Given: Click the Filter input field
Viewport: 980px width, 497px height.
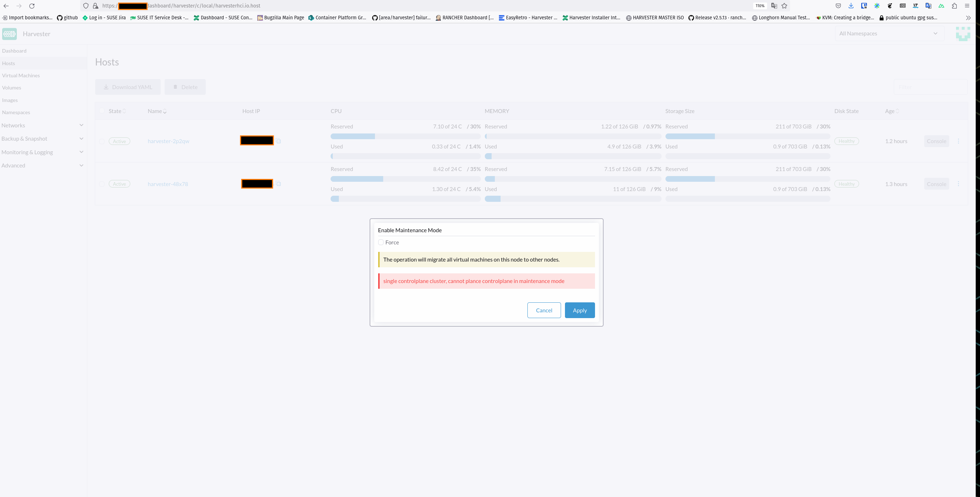Looking at the screenshot, I should pos(930,87).
